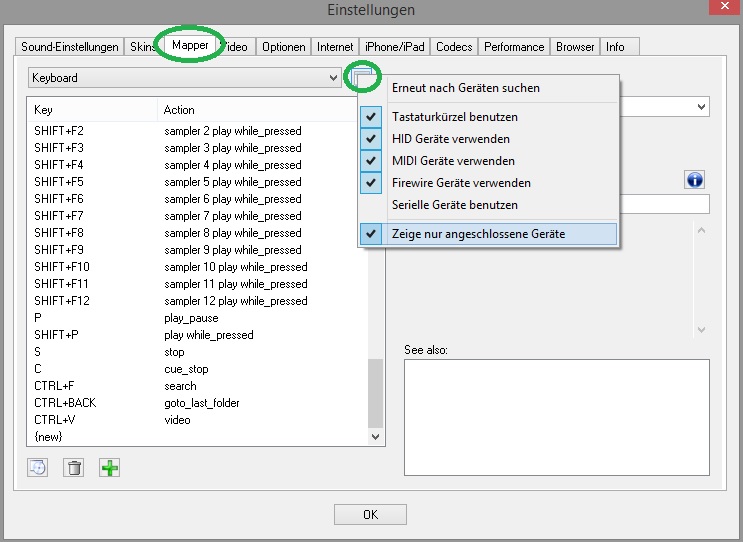This screenshot has width=743, height=542.
Task: Click the device options icon beside Keyboard dropdown
Action: pos(360,78)
